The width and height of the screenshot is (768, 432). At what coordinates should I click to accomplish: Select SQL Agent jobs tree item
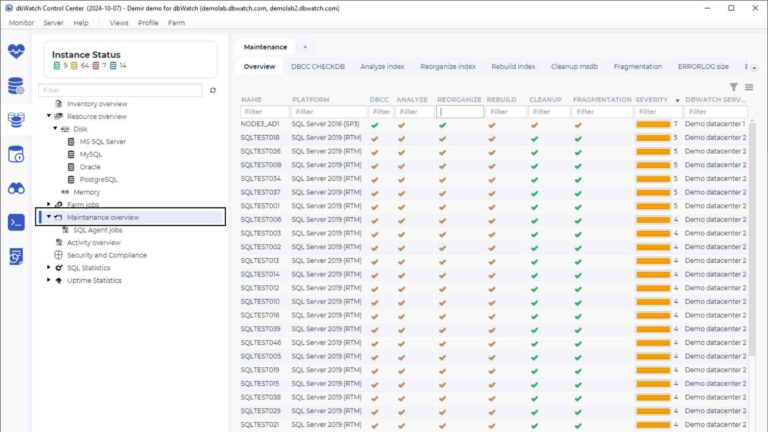tap(98, 230)
